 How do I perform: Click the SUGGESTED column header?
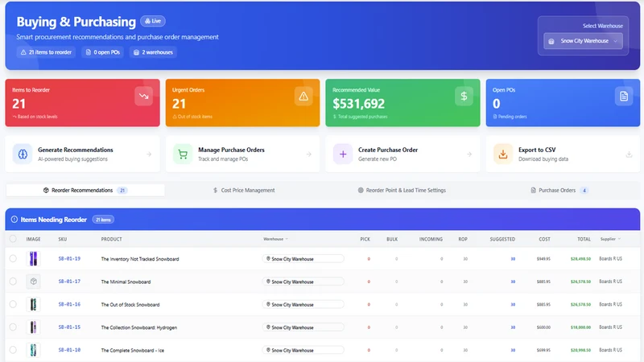(502, 239)
